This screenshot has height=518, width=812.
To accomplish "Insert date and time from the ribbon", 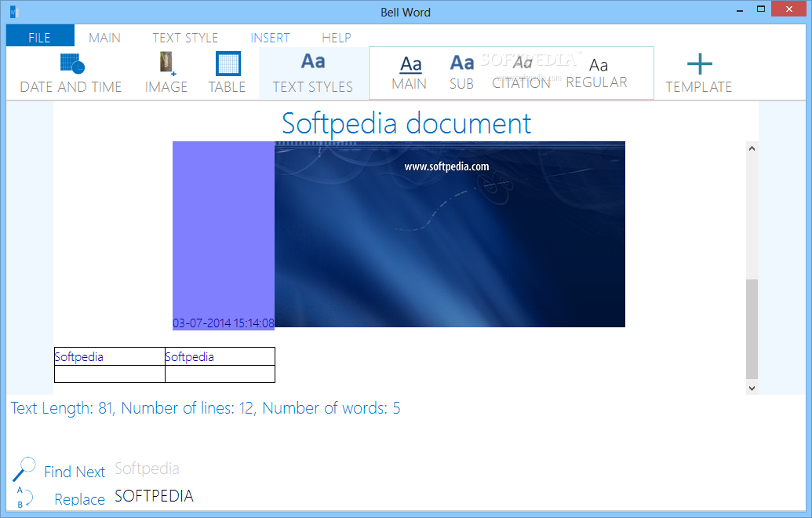I will click(x=71, y=73).
